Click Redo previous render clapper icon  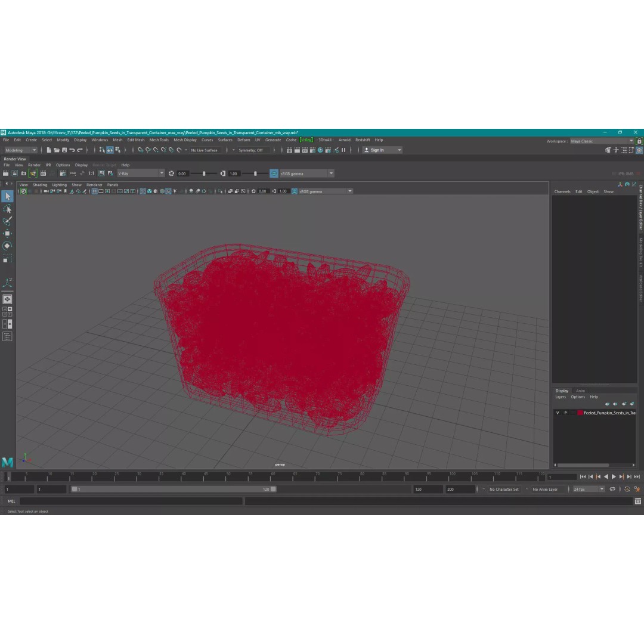(x=6, y=174)
